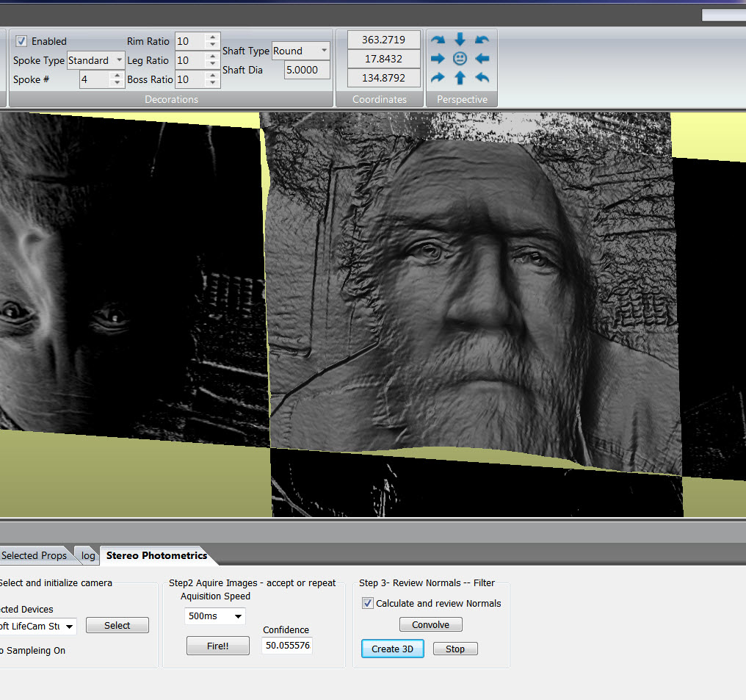Click the Fire!! button
The width and height of the screenshot is (746, 700).
217,646
